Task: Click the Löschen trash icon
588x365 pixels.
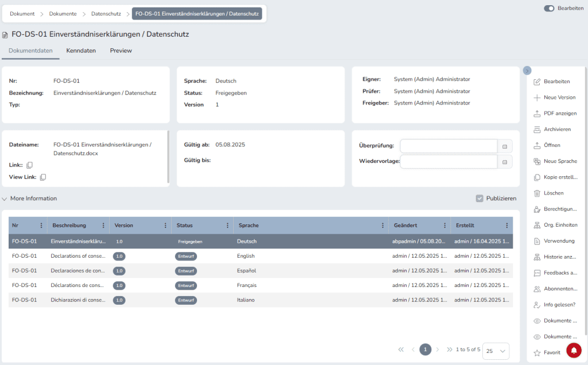Action: [x=537, y=193]
